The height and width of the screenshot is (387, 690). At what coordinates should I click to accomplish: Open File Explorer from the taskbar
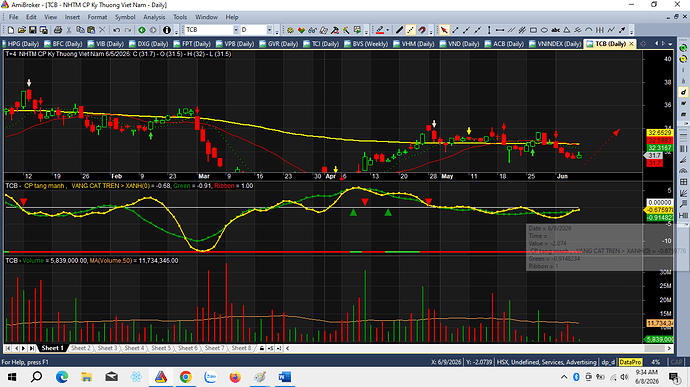[87, 377]
